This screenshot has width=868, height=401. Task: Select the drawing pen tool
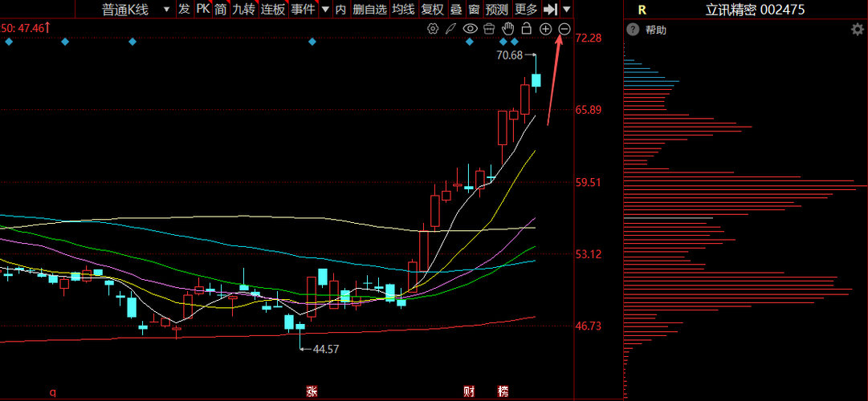pyautogui.click(x=451, y=29)
